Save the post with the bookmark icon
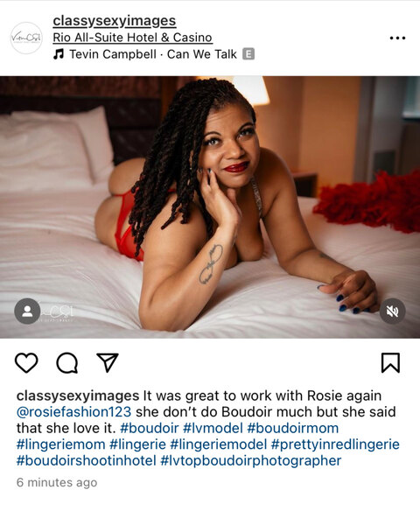 (390, 363)
